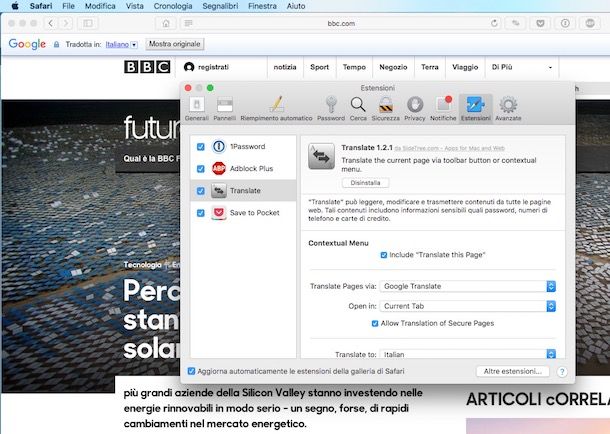
Task: Click the Reader view icon in address bar
Action: [189, 23]
